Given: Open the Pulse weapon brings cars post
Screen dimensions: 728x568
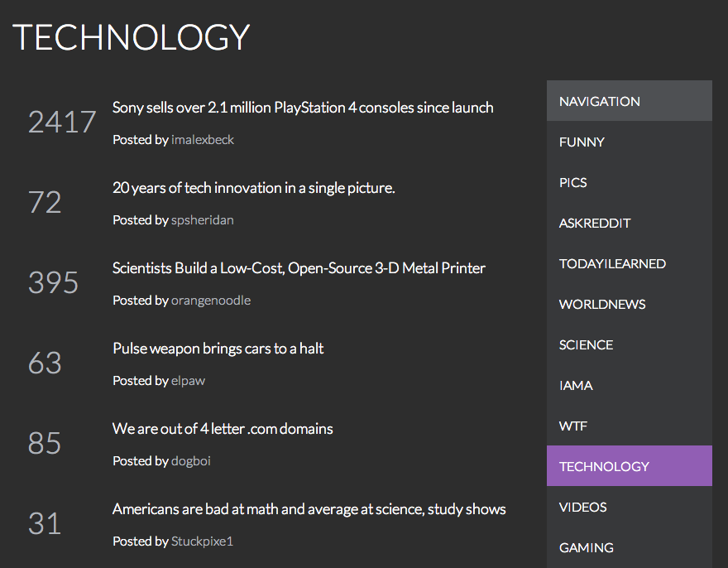Looking at the screenshot, I should tap(218, 349).
